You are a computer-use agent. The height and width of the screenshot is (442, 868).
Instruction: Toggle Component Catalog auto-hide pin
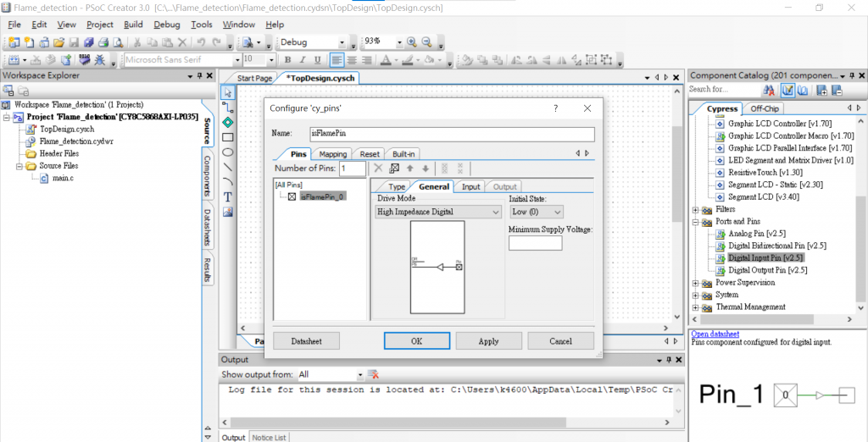tap(852, 76)
